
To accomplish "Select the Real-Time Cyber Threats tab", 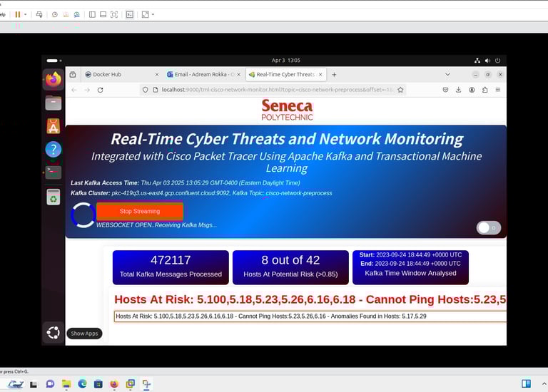I will pyautogui.click(x=285, y=74).
